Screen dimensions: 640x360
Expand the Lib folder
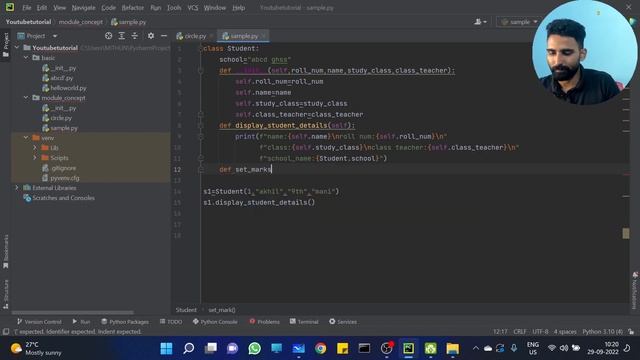[x=35, y=148]
